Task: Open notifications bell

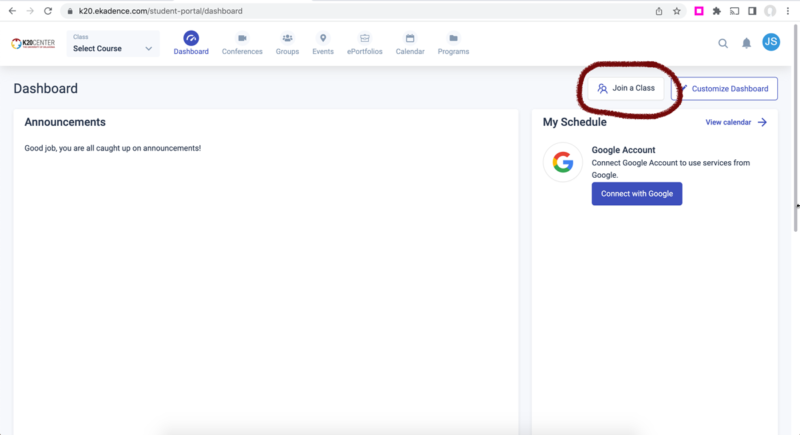Action: click(x=746, y=43)
